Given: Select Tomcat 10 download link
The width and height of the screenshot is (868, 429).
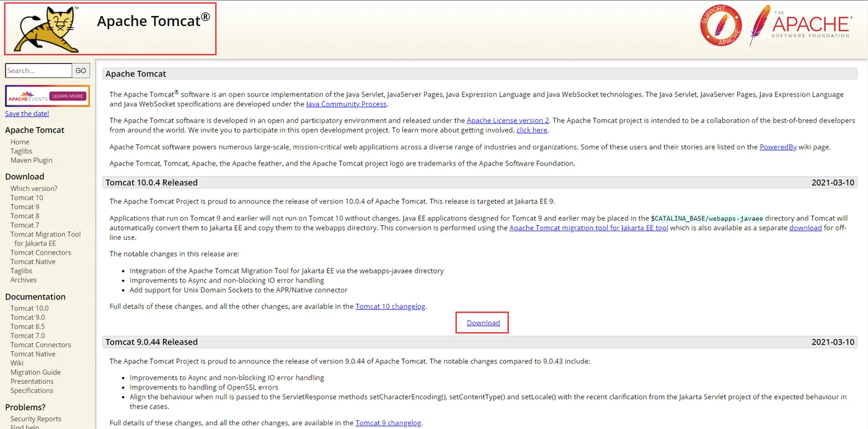Looking at the screenshot, I should point(27,198).
